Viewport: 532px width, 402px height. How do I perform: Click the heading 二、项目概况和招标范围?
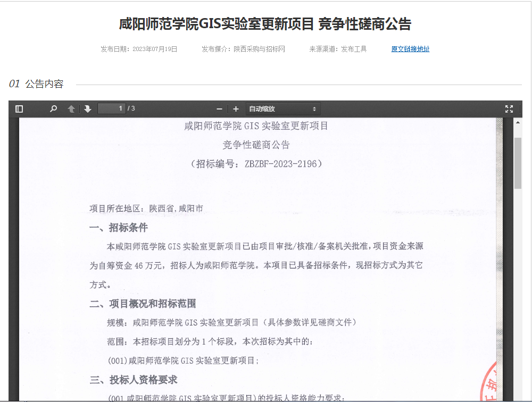point(143,304)
